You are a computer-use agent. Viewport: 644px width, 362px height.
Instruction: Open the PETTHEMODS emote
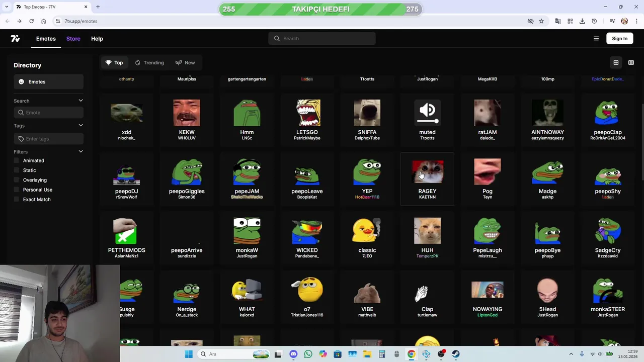coord(126,238)
